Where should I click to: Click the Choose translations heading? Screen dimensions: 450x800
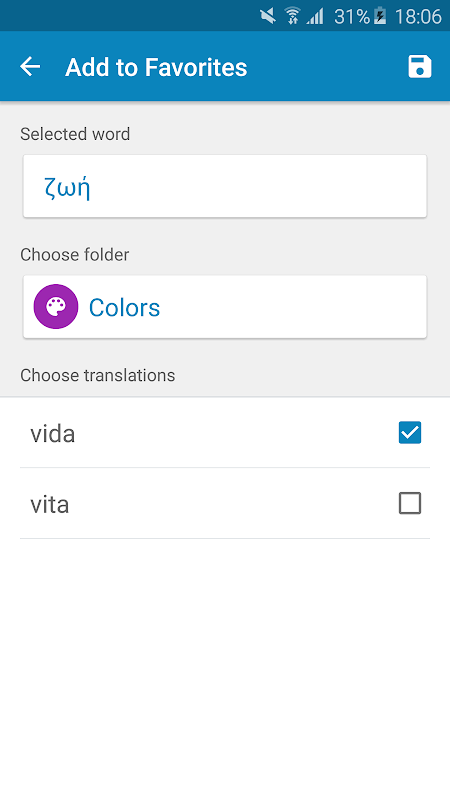[x=97, y=375]
